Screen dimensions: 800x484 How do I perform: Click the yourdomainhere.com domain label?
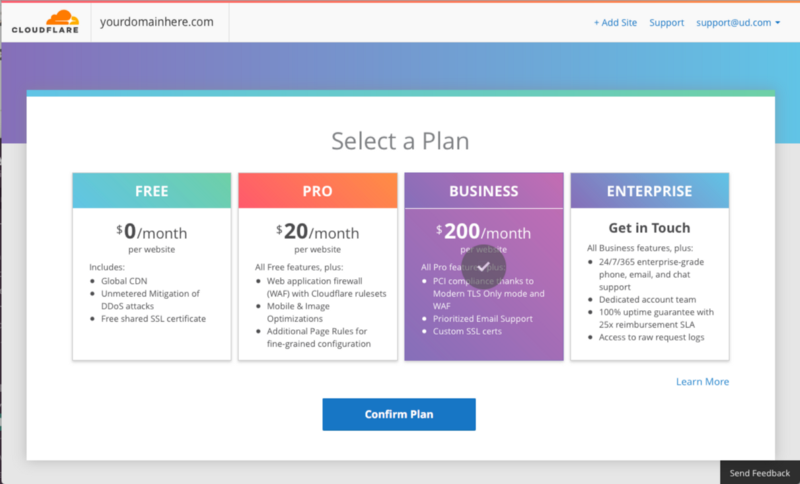(x=157, y=22)
